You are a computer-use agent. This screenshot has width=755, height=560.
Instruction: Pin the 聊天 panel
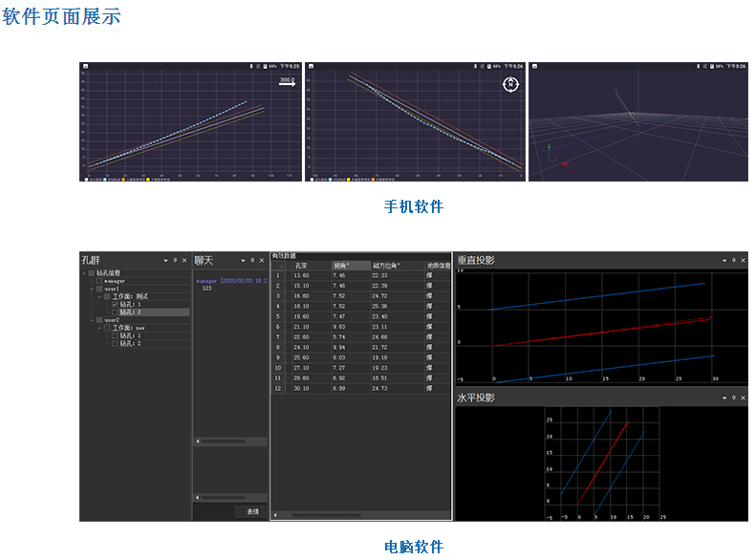252,260
